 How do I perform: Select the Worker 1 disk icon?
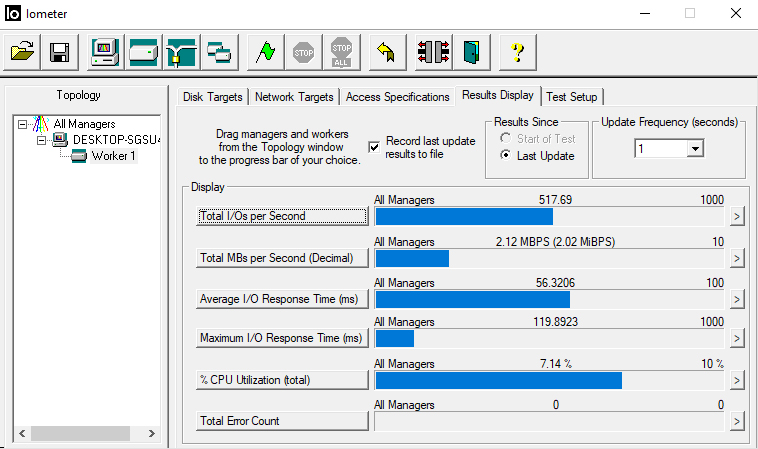[x=79, y=156]
